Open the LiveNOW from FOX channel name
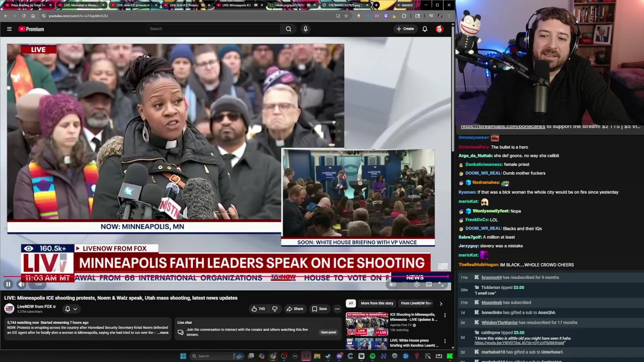The height and width of the screenshot is (362, 644). [34, 307]
